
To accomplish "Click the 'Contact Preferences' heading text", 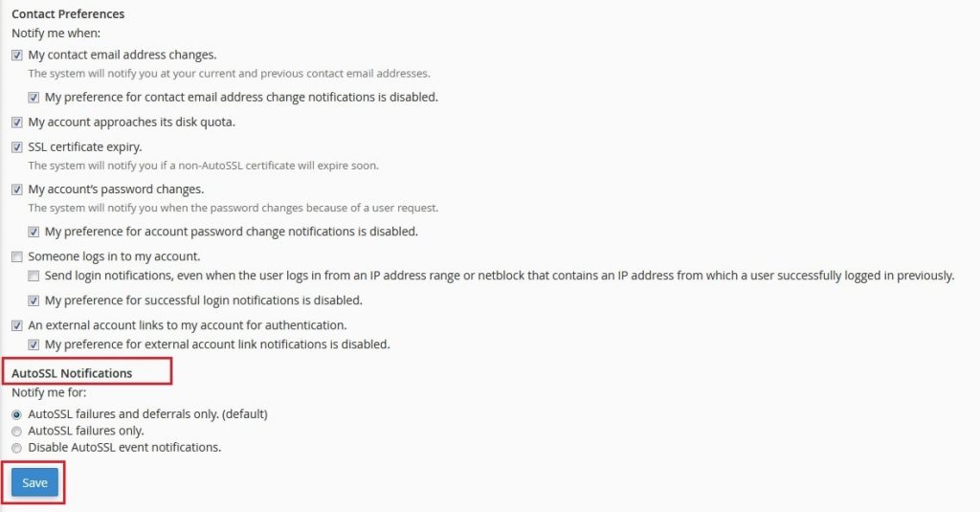I will 68,13.
